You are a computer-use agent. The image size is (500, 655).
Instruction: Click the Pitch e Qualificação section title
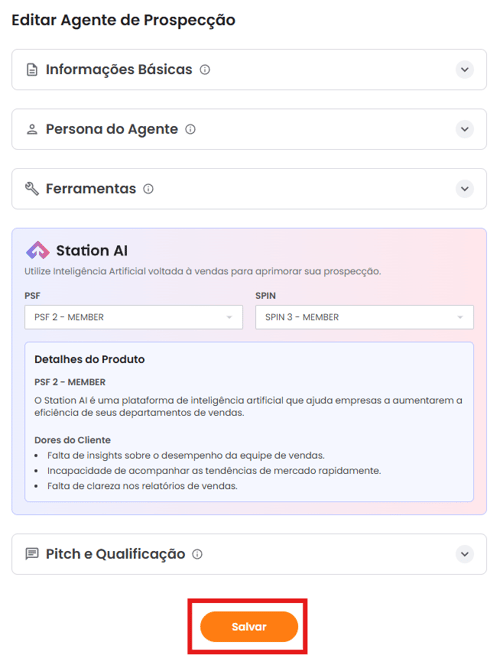116,554
